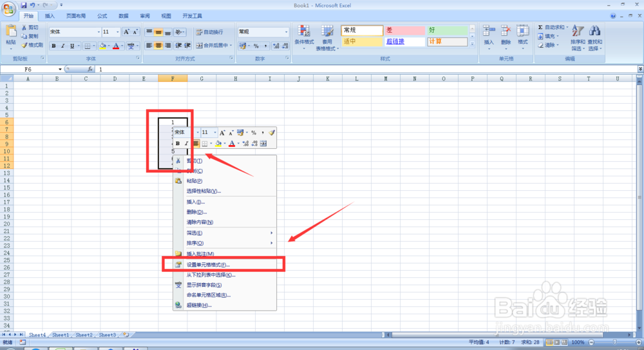Click the Paste (粘贴) clipboard icon
Viewport: 644px width, 350px height.
pos(11,31)
